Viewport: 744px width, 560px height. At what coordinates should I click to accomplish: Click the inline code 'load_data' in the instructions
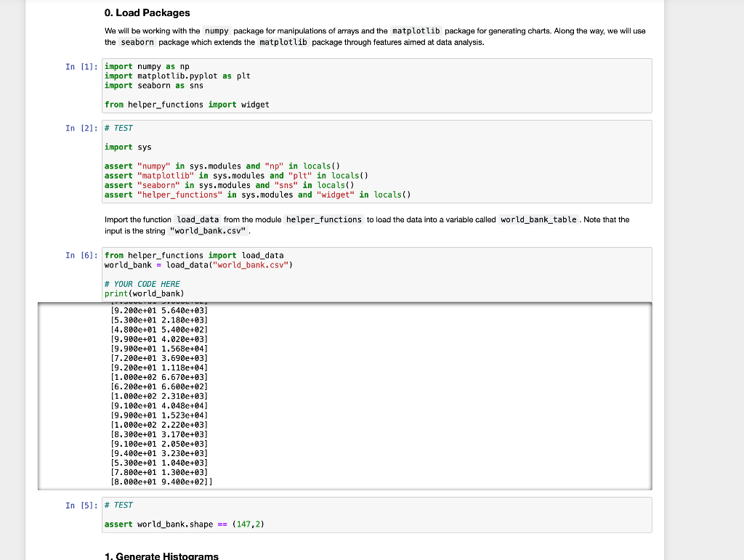click(198, 219)
